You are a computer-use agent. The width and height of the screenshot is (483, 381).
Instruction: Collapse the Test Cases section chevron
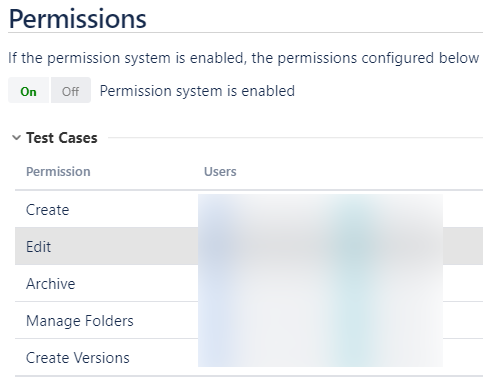click(16, 138)
